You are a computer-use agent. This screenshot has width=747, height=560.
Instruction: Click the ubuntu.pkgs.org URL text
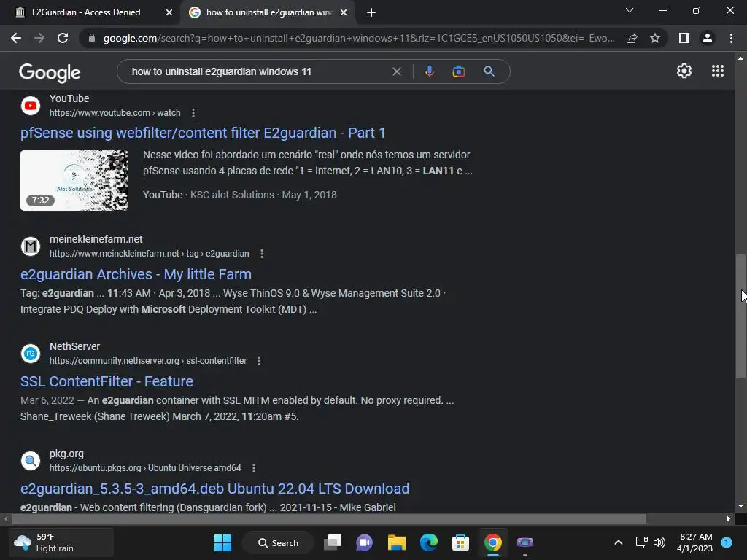[145, 468]
